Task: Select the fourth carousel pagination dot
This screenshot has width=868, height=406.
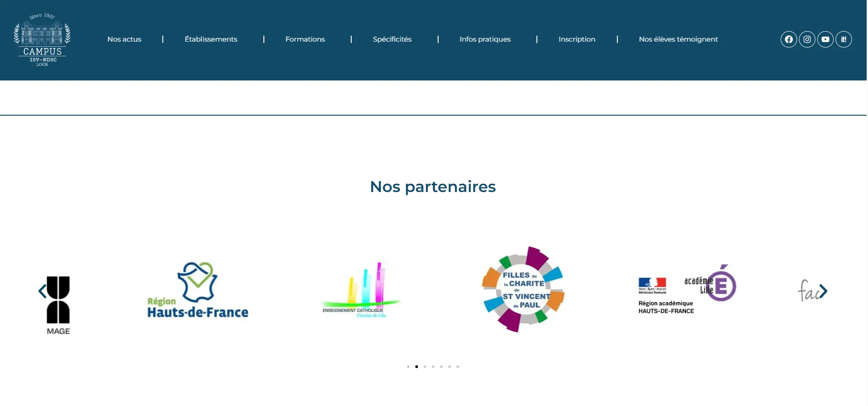Action: tap(433, 367)
